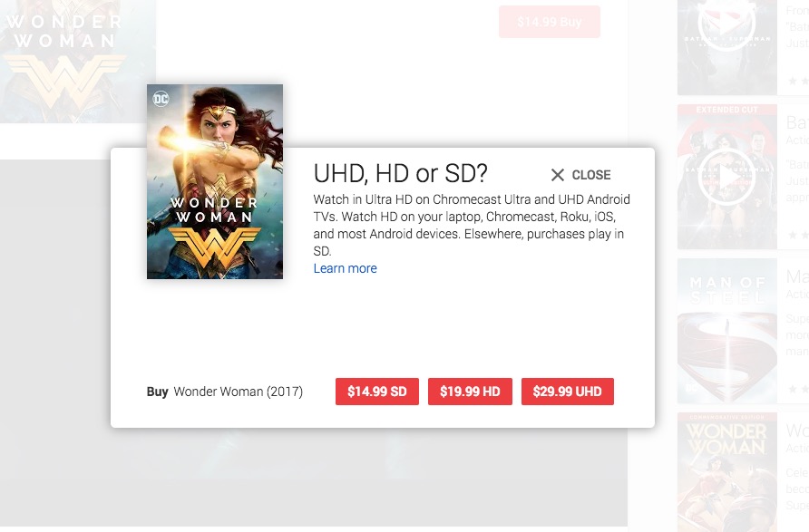Click the Buy Wonder Woman (2017) label
This screenshot has width=809, height=532.
point(224,392)
